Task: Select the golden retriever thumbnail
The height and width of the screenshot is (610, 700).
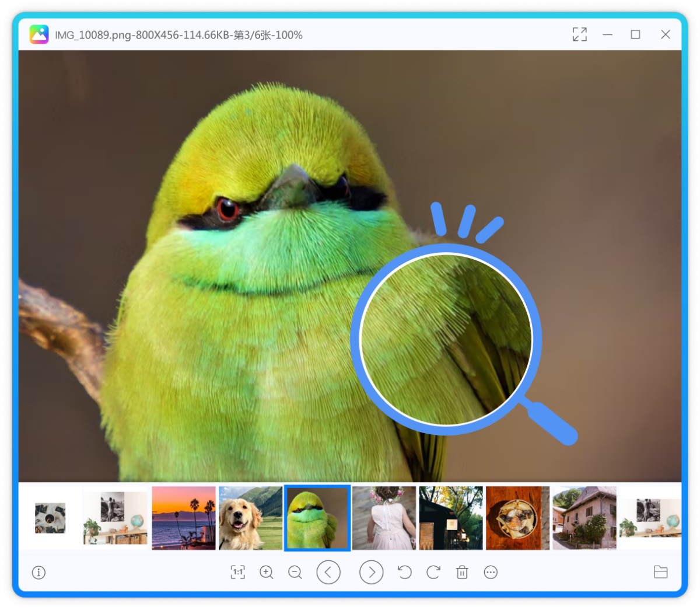Action: (250, 518)
